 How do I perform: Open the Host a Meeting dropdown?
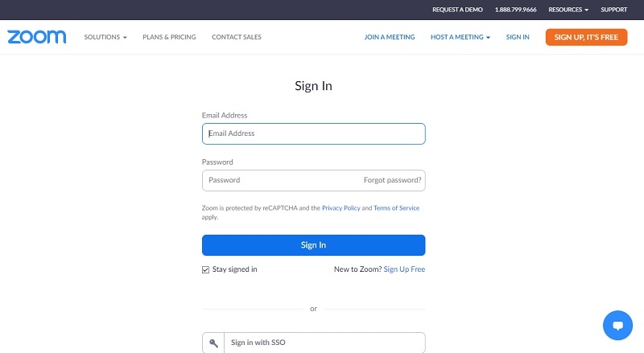(460, 37)
